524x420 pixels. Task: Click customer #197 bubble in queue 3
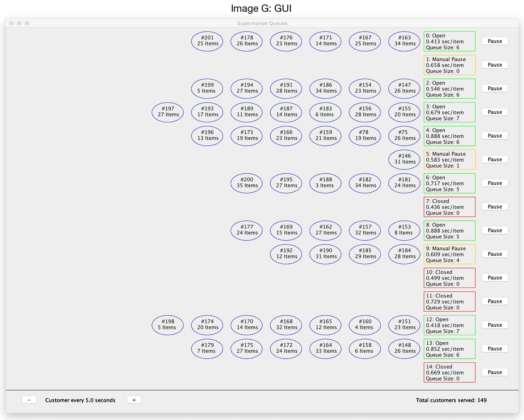(168, 112)
